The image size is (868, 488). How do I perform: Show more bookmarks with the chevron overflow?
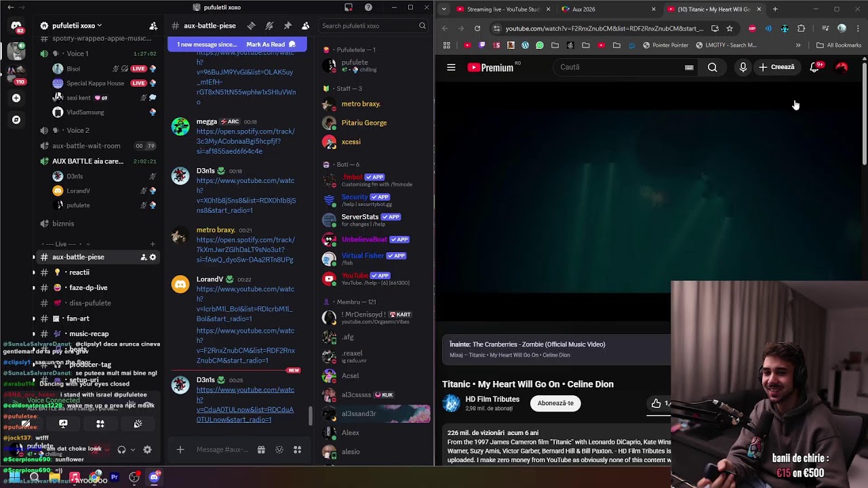pyautogui.click(x=798, y=45)
